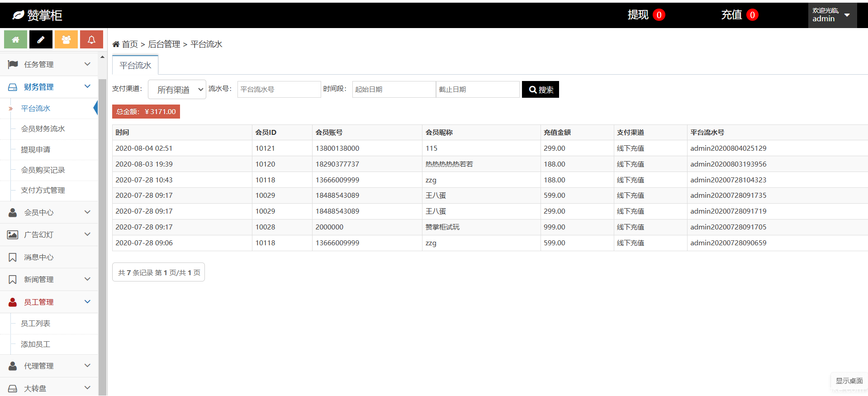
Task: Expand the 任务管理 sidebar section
Action: click(49, 64)
